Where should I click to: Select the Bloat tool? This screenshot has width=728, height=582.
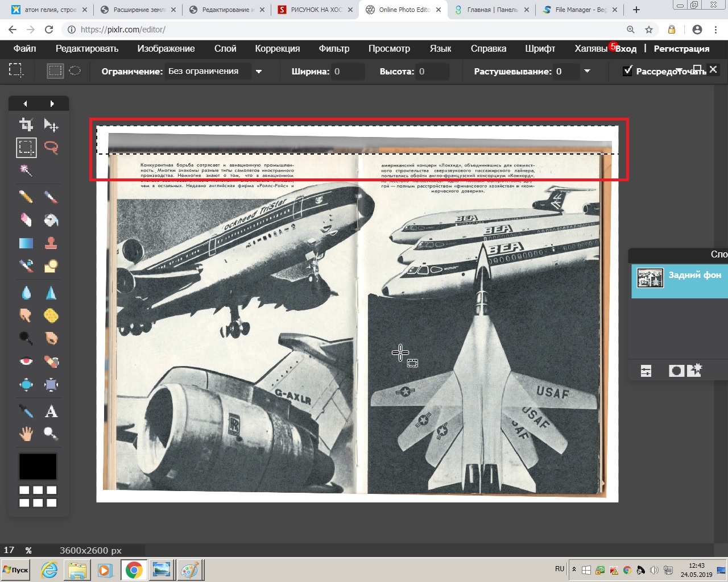pyautogui.click(x=26, y=385)
